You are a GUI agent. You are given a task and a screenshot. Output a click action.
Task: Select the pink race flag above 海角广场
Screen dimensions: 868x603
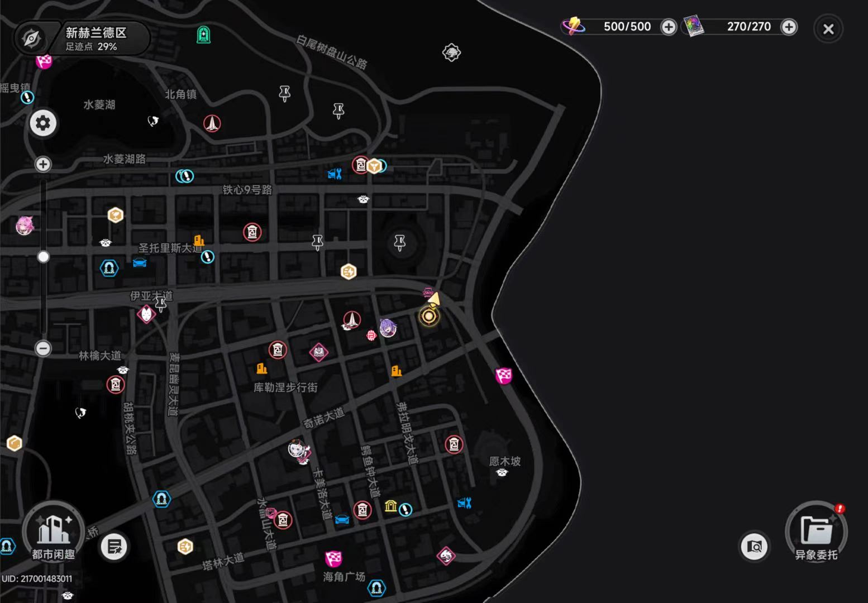333,558
